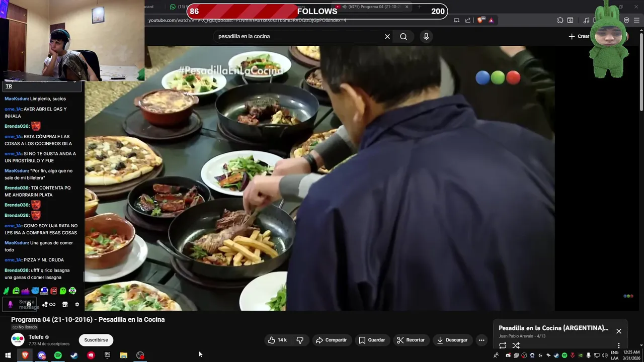The height and width of the screenshot is (362, 644).
Task: Open the chat store icon
Action: pyautogui.click(x=65, y=304)
